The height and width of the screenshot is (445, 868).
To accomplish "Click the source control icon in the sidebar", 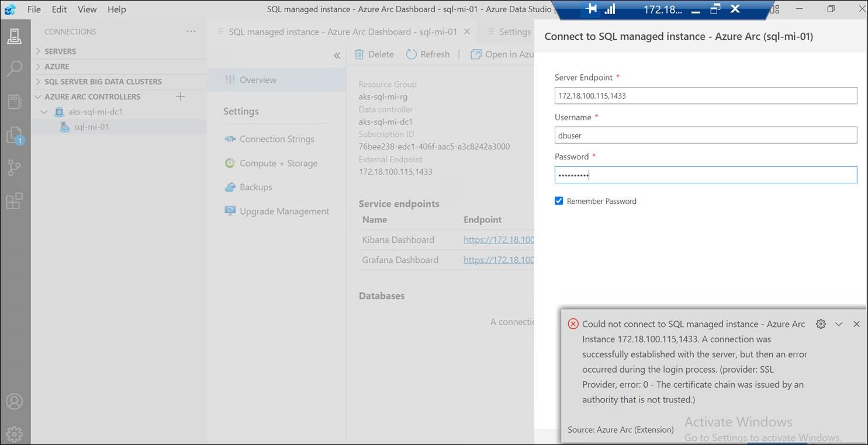I will point(15,168).
